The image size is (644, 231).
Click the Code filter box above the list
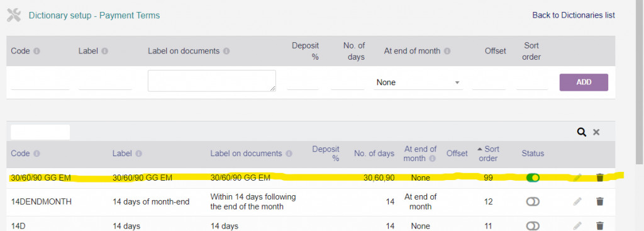click(x=40, y=132)
